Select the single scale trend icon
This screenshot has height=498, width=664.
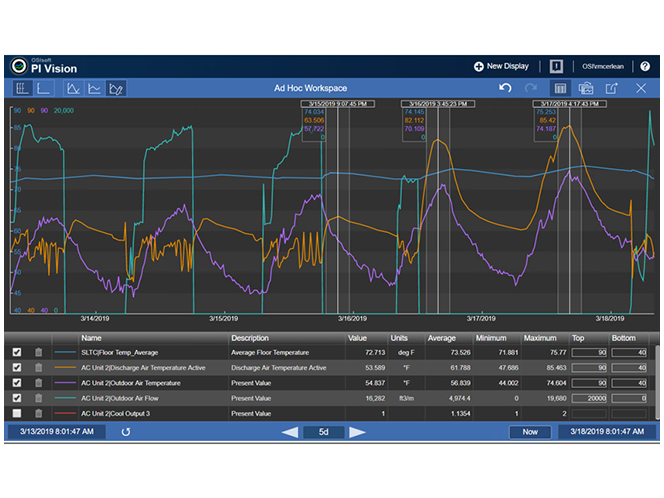43,89
